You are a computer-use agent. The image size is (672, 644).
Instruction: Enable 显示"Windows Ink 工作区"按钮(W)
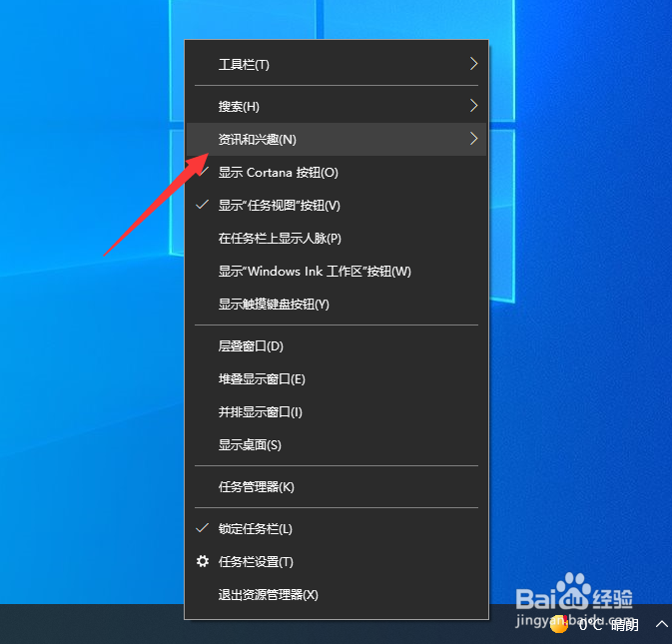[x=336, y=272]
